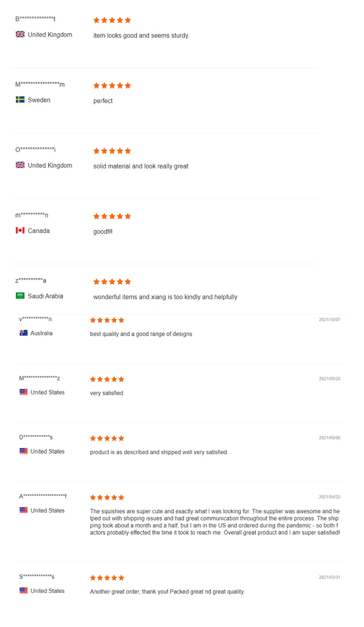Click United Kingdom flag beside B***t reviewer
364x627 pixels.
[20, 34]
